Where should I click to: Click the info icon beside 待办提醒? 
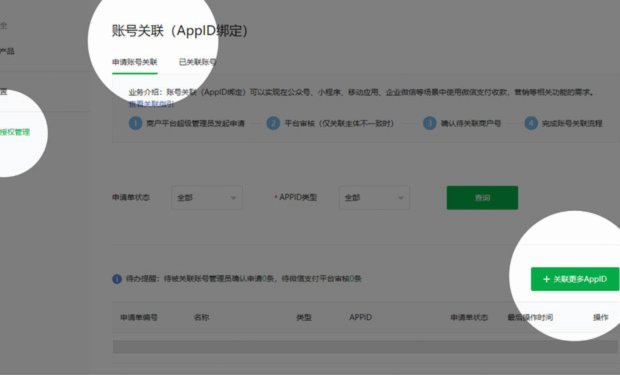(117, 279)
